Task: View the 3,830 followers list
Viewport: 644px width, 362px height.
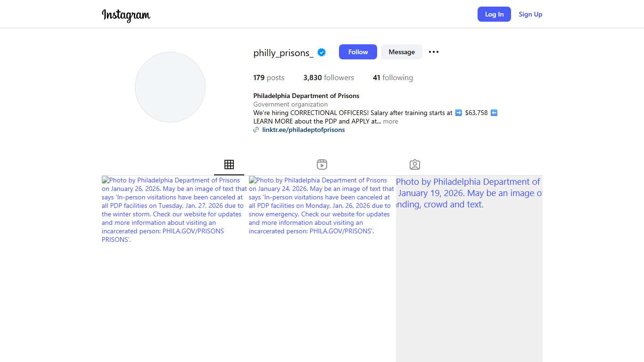Action: click(329, 78)
